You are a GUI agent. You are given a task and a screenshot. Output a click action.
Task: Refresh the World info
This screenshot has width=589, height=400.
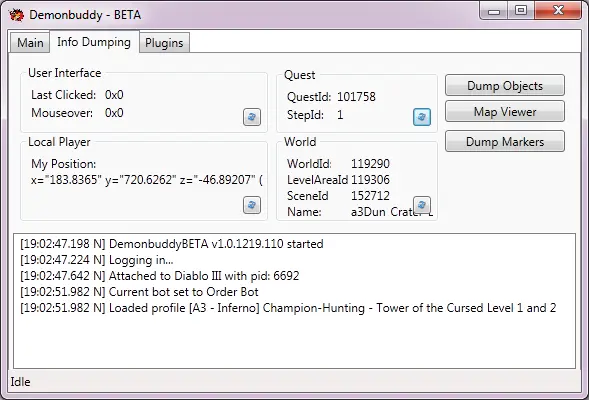click(422, 205)
